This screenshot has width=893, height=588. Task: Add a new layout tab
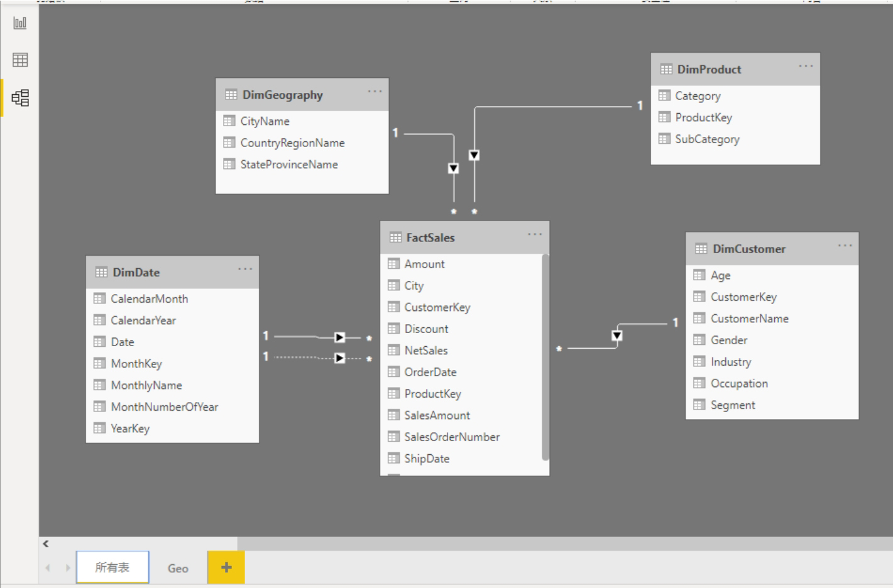pos(226,567)
